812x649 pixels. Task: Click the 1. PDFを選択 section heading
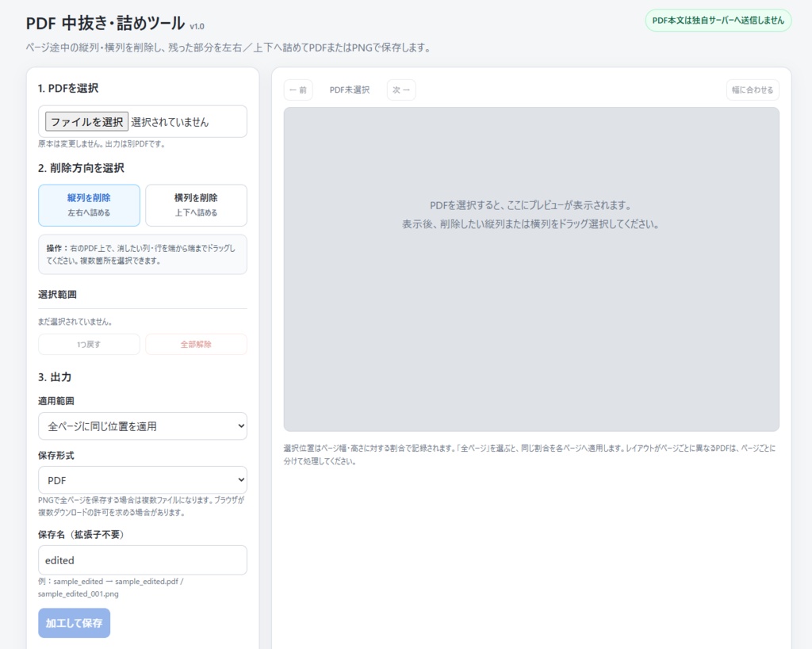pos(68,88)
